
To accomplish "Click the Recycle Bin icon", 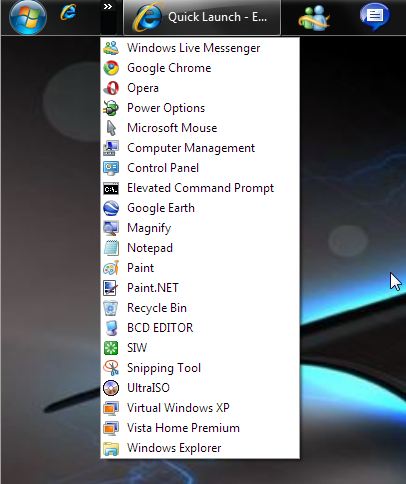I will (x=111, y=308).
